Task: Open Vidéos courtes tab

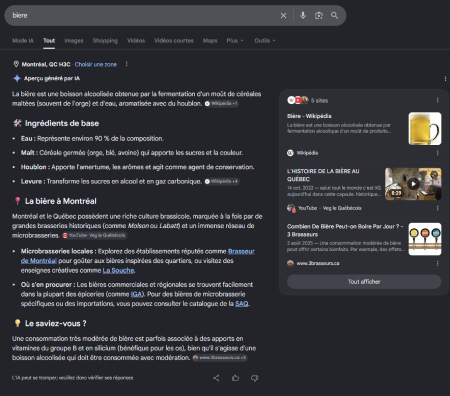Action: tap(174, 41)
